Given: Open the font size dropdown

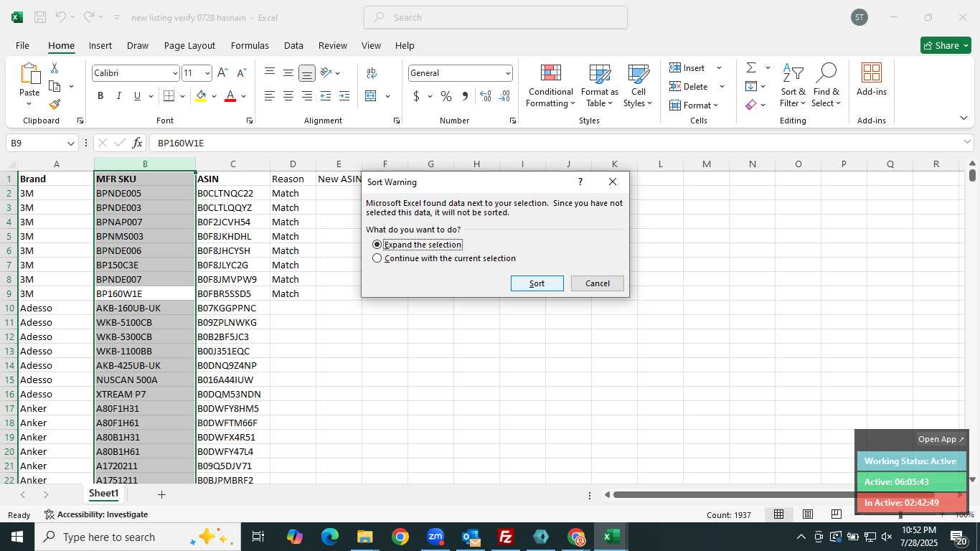Looking at the screenshot, I should 207,73.
